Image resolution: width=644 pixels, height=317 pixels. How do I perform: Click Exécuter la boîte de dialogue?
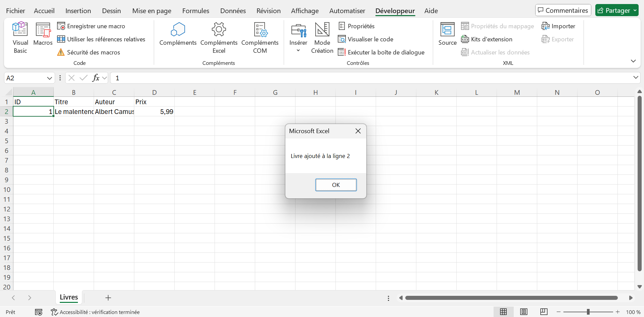381,52
